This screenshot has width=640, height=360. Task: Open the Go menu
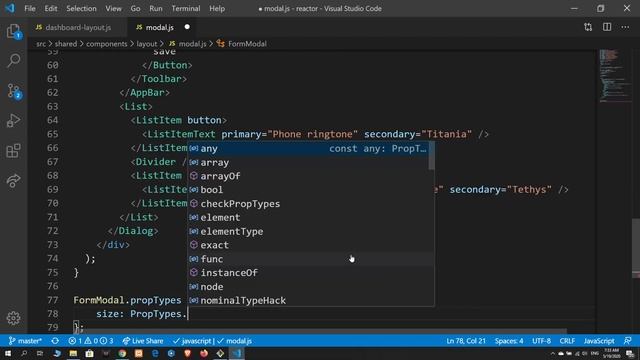coord(135,8)
